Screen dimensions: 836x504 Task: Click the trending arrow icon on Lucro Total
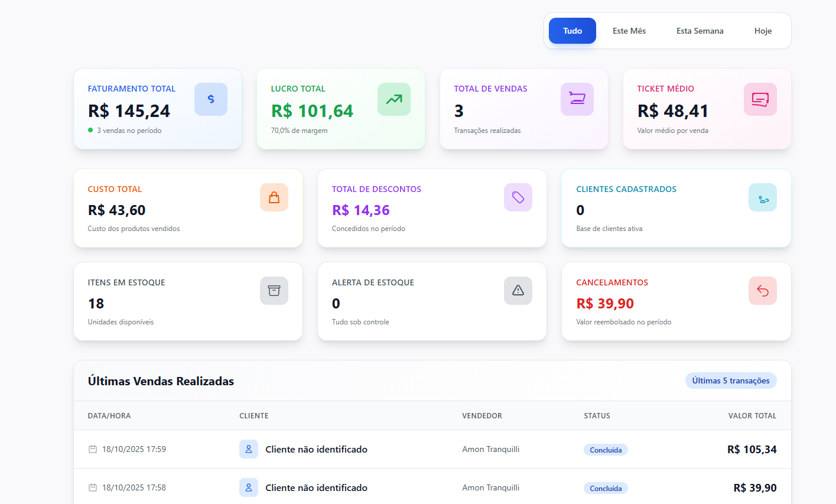click(394, 99)
